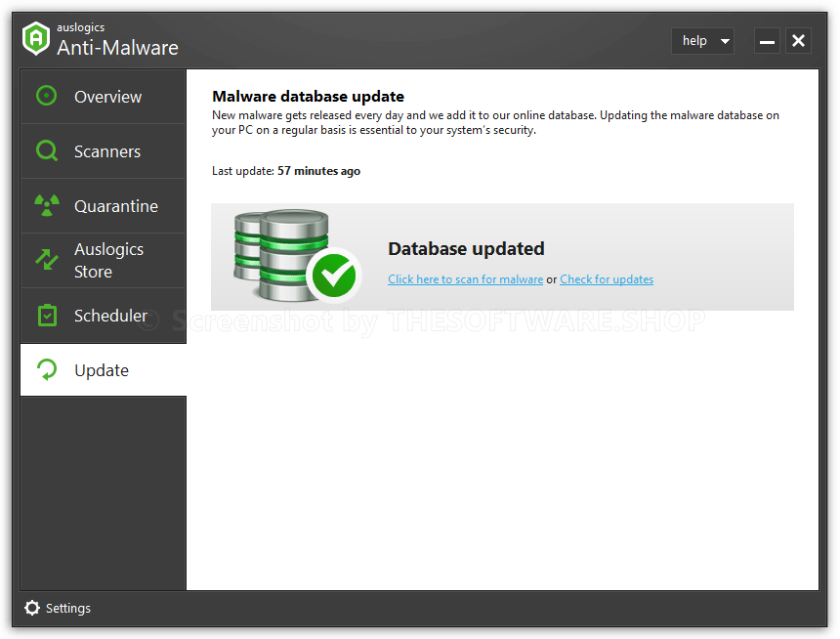840x639 pixels.
Task: Close the Anti-Malware window
Action: [x=798, y=41]
